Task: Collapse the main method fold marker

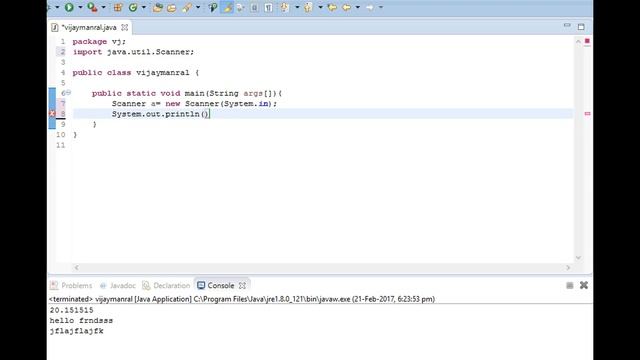Action: (69, 93)
